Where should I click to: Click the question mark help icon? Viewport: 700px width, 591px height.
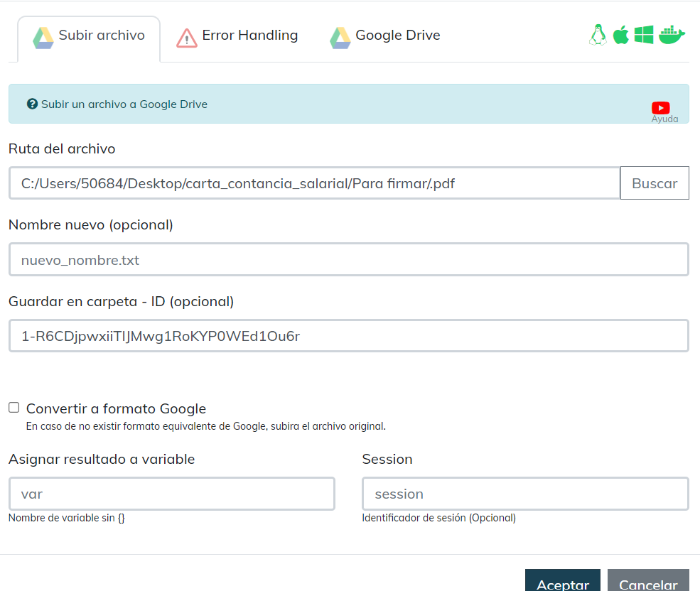[x=32, y=104]
